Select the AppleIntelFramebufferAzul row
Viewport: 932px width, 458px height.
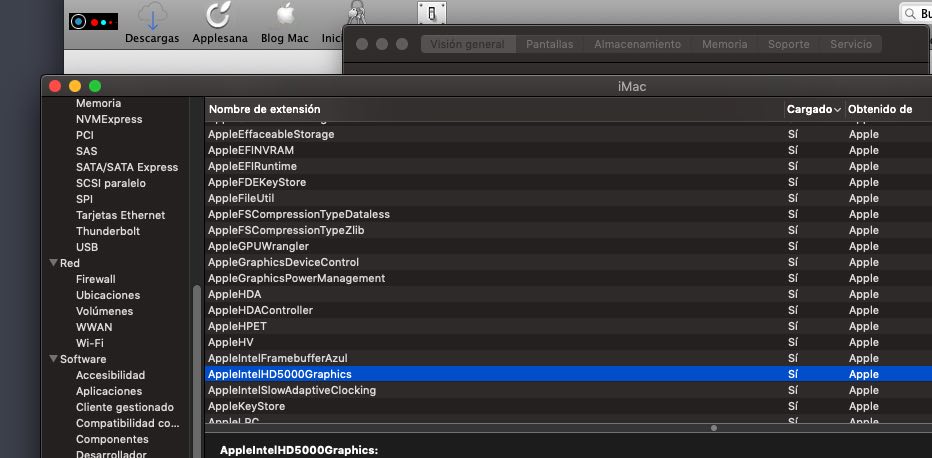[568, 359]
